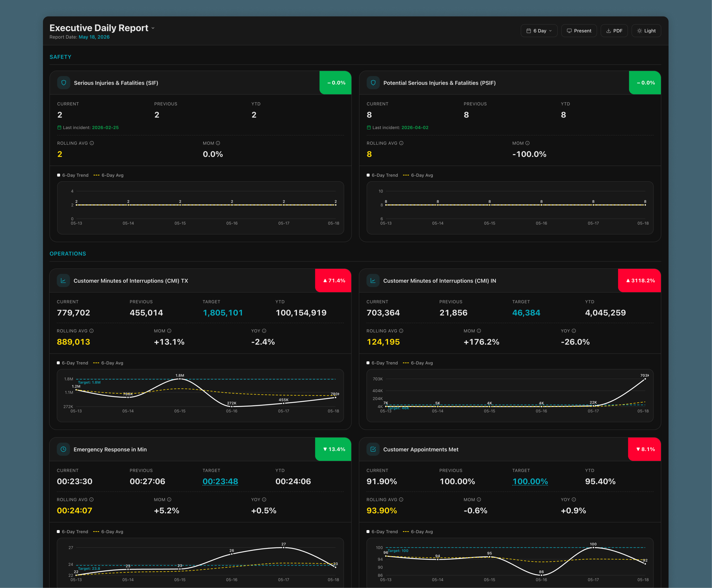This screenshot has height=588, width=712.
Task: Toggle 6-Day Avg legend on CMI IN chart
Action: (418, 363)
